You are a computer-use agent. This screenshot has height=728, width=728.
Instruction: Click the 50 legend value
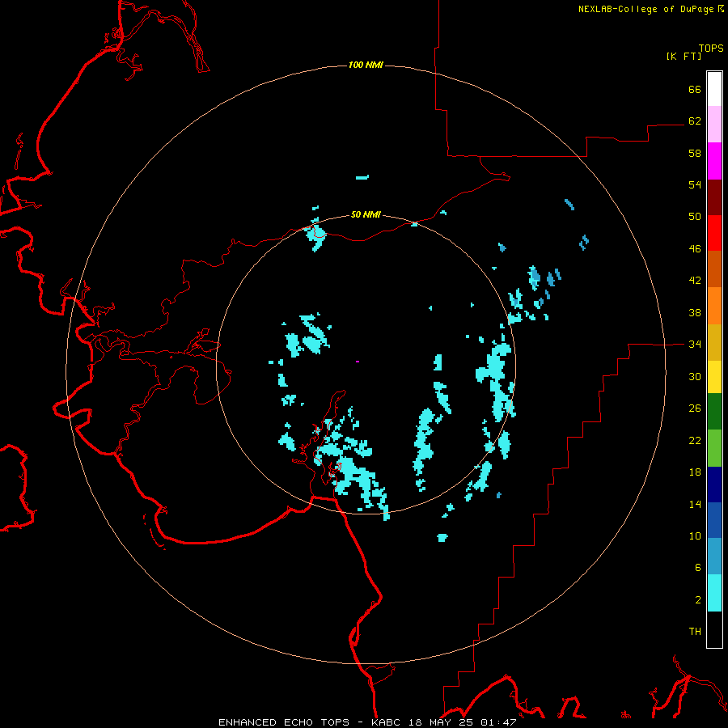point(695,217)
